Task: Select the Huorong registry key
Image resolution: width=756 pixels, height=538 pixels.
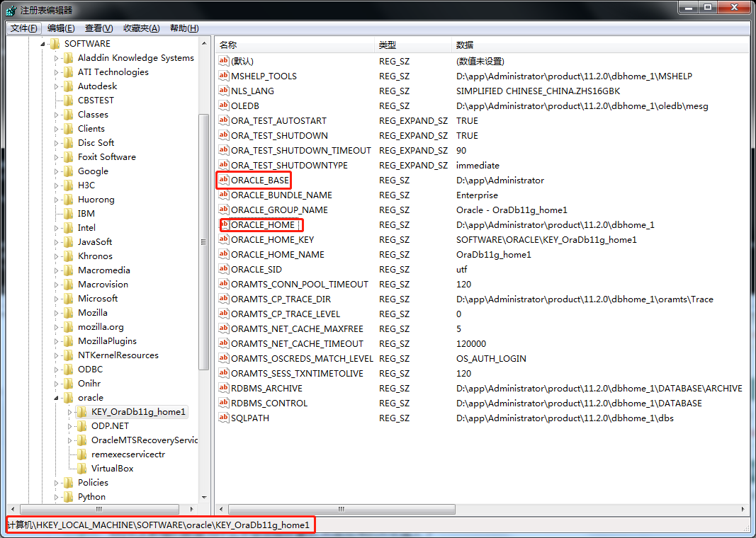Action: [96, 200]
